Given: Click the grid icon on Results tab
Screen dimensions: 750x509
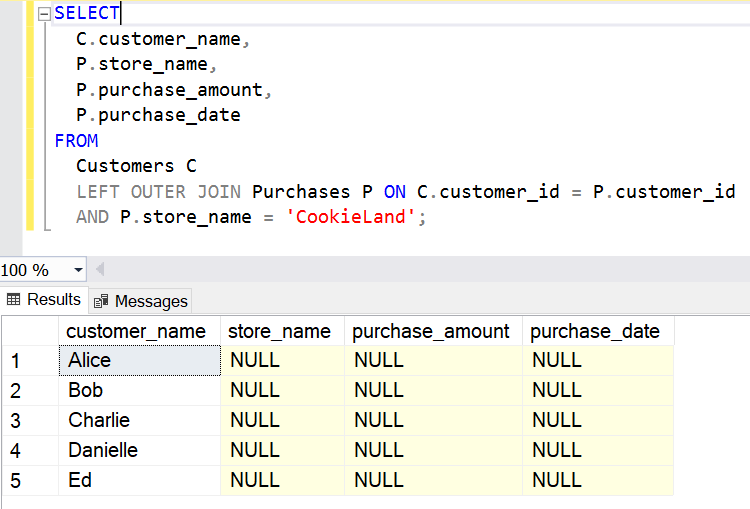Looking at the screenshot, I should [x=14, y=300].
